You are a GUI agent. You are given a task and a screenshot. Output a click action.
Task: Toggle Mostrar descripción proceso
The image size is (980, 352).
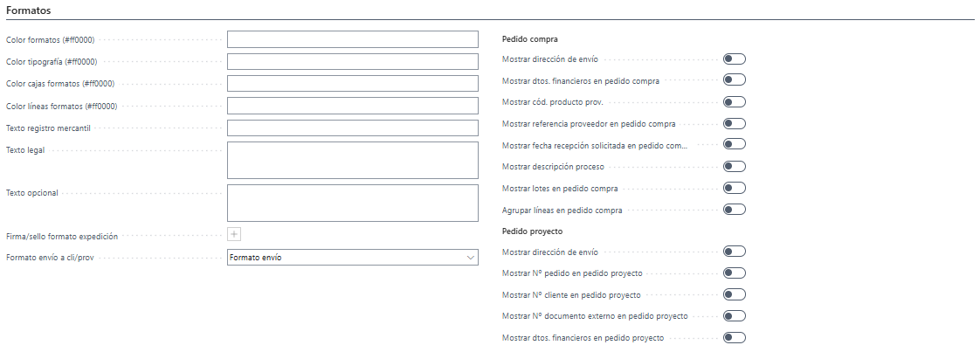tap(735, 166)
